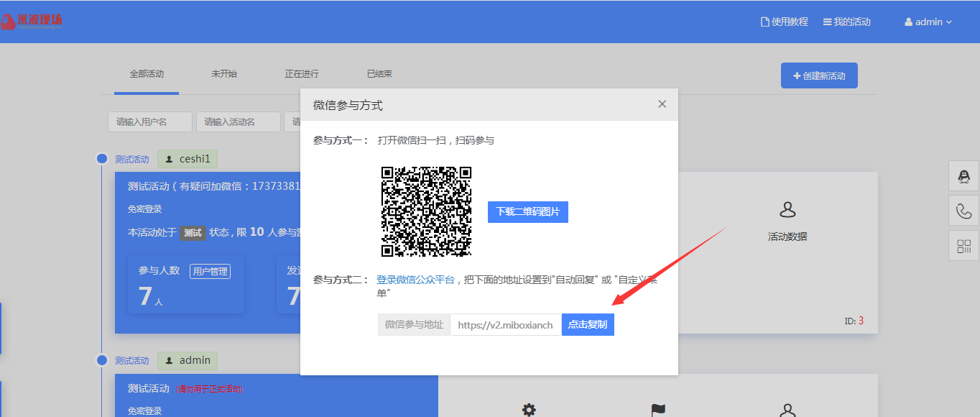Open the QR code grid sidebar icon

tap(963, 247)
